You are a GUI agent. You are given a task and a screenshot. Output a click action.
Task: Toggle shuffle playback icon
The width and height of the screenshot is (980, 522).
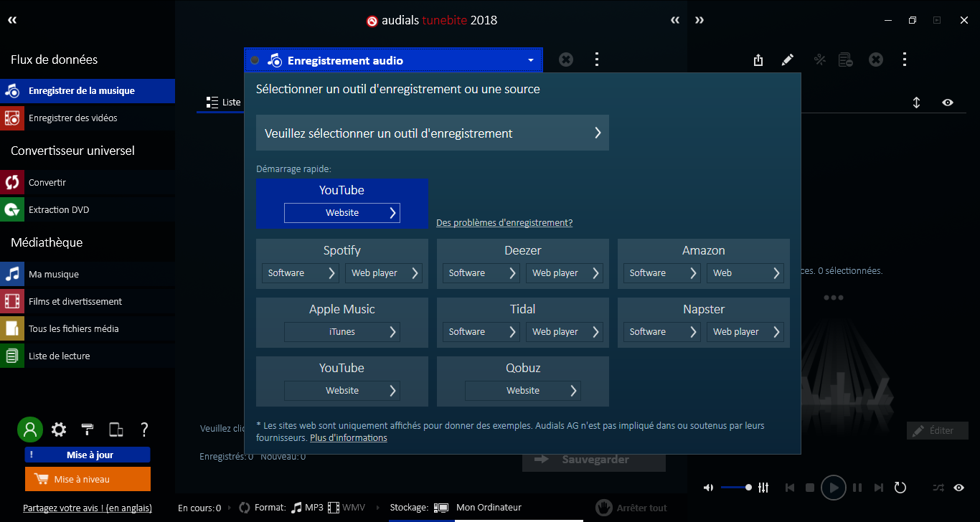click(x=938, y=488)
